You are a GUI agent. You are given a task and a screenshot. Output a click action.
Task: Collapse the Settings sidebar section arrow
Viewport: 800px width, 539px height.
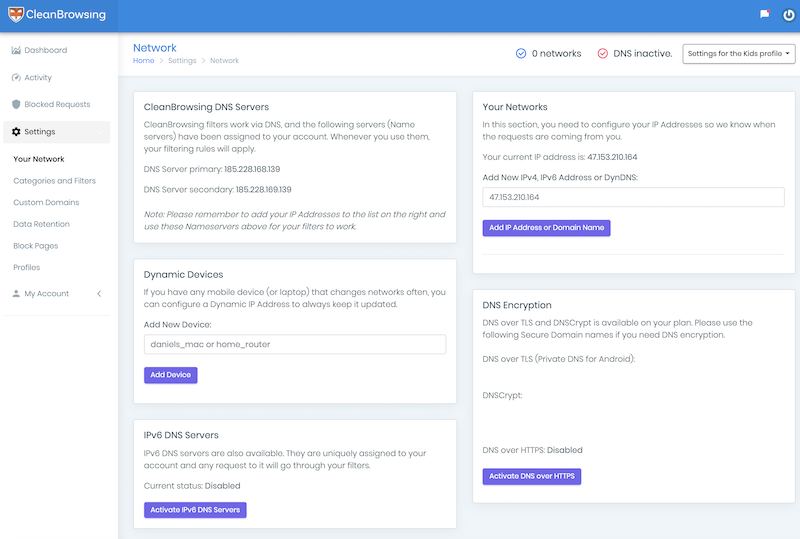(x=100, y=132)
